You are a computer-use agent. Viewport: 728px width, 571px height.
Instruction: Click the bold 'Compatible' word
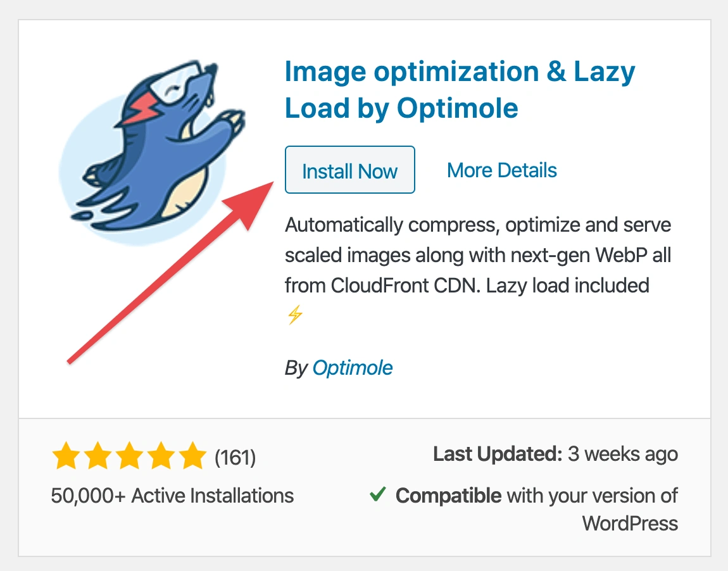[x=448, y=495]
